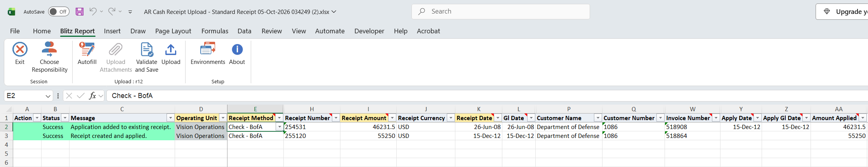
Task: Open the Operating Unit filter dropdown
Action: coord(223,118)
